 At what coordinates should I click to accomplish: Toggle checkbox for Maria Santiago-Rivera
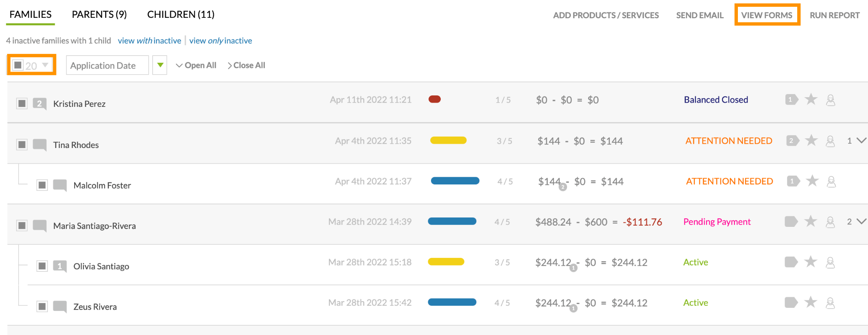(x=22, y=226)
